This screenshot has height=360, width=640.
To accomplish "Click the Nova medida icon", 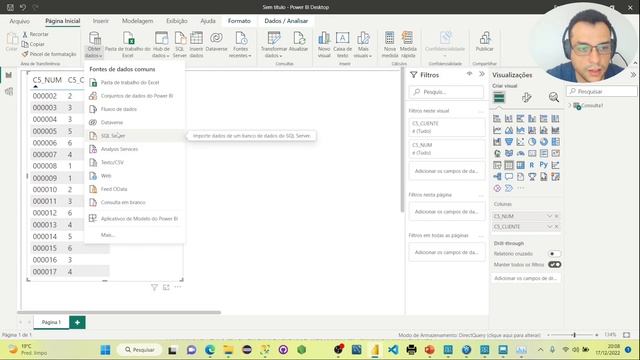I will tap(390, 45).
